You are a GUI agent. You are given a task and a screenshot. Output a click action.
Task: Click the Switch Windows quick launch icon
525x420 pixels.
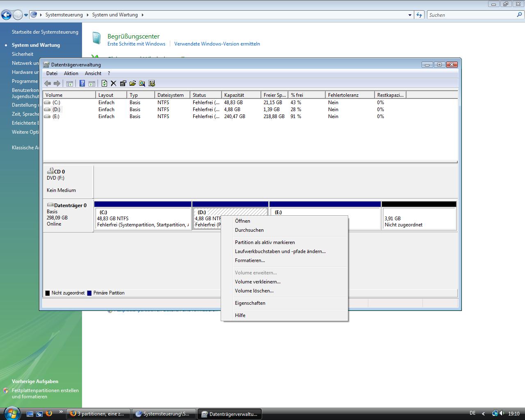pyautogui.click(x=39, y=414)
